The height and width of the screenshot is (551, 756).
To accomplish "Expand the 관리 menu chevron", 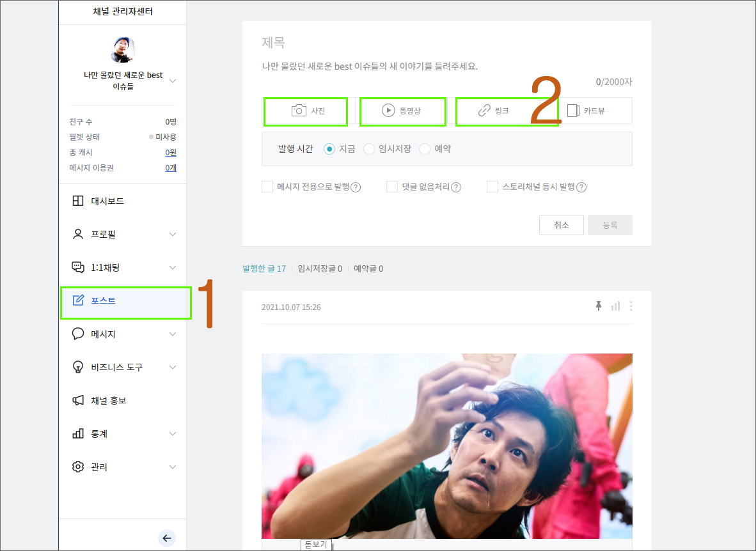I will [173, 467].
